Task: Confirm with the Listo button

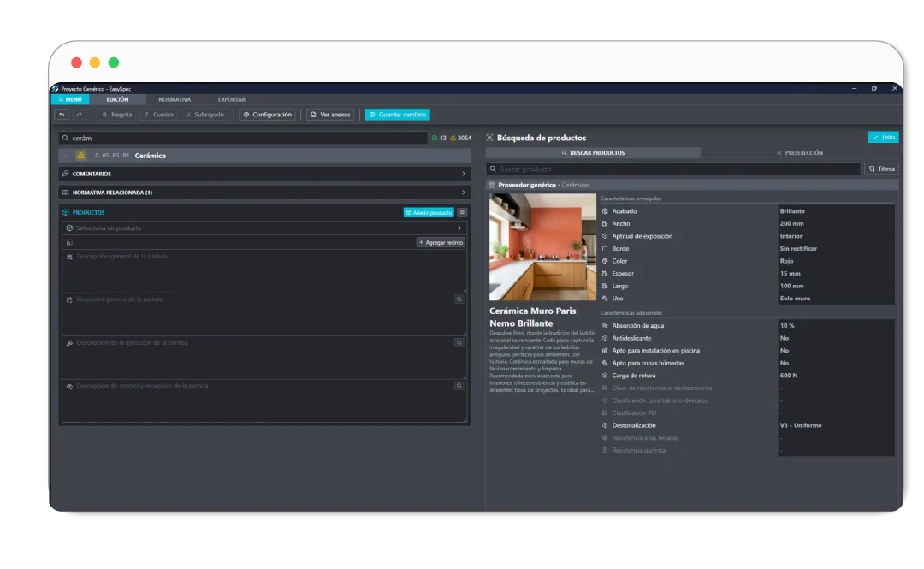Action: (883, 138)
